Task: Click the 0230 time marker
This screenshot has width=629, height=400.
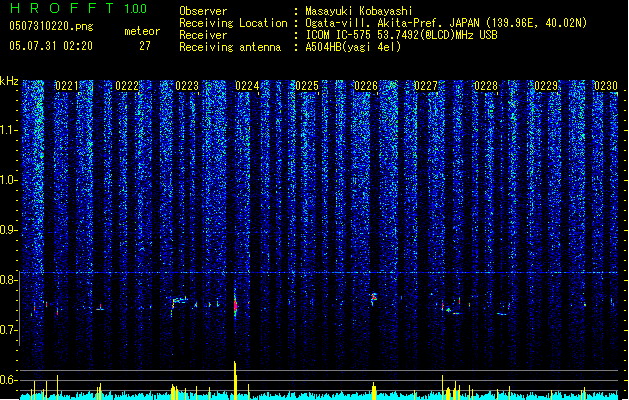Action: (x=606, y=86)
